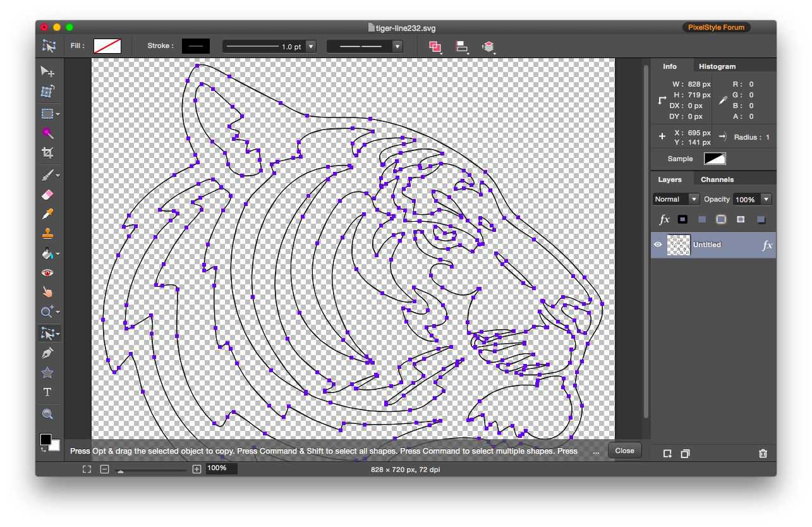Open layer effects fx on Untitled layer
Viewport: 812px width, 527px height.
(x=767, y=245)
